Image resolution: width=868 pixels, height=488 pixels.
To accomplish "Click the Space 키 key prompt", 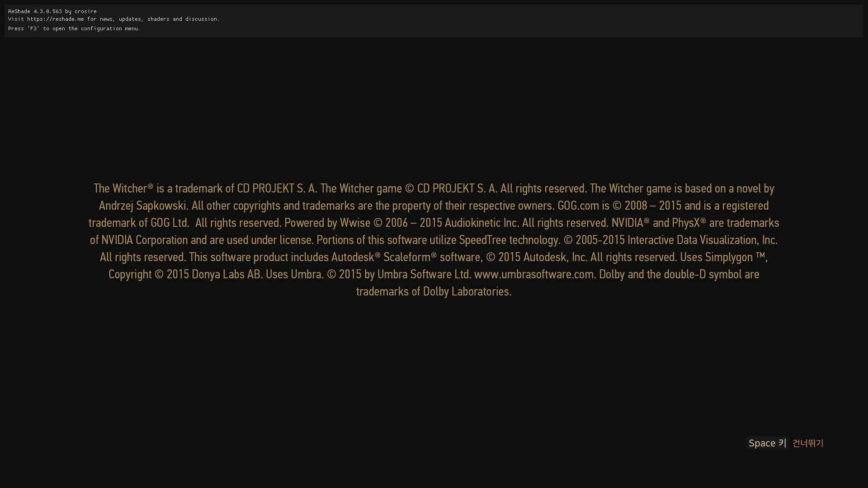I will 767,443.
